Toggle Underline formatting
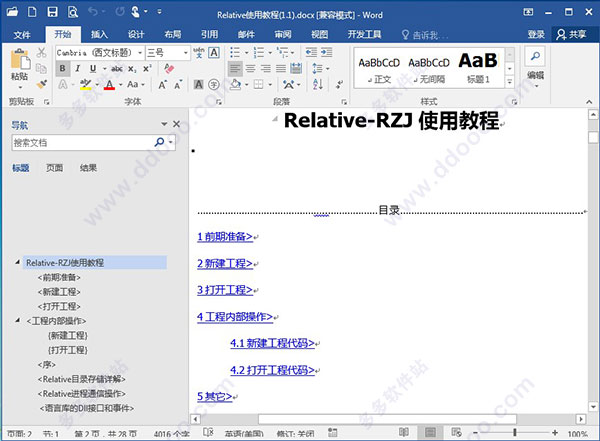The height and width of the screenshot is (441, 600). point(93,69)
